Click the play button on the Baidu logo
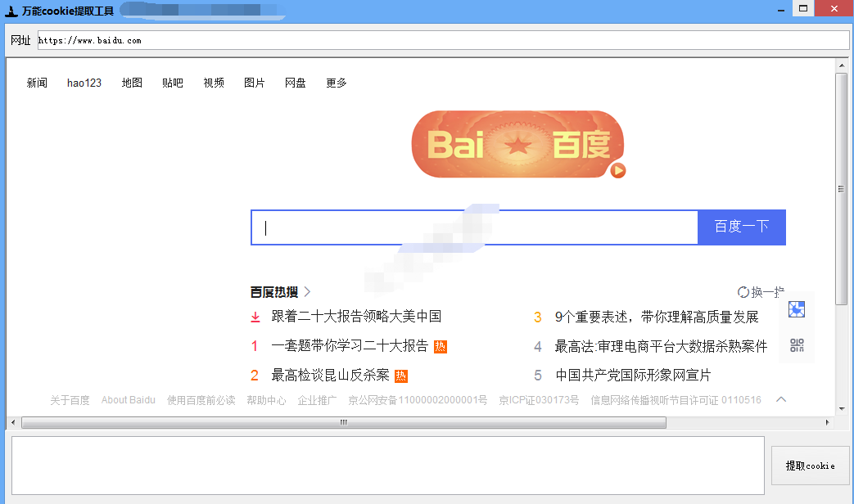This screenshot has height=504, width=854. point(619,170)
